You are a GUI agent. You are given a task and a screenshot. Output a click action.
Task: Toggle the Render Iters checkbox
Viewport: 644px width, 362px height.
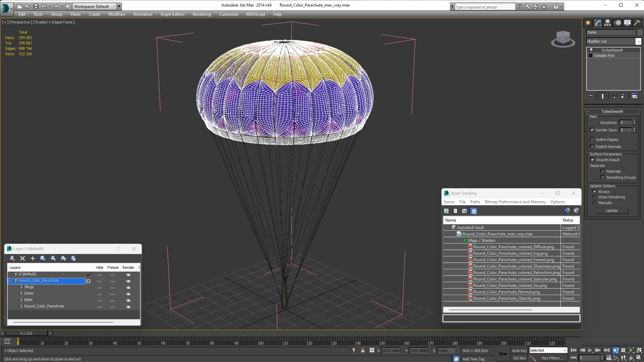point(592,130)
